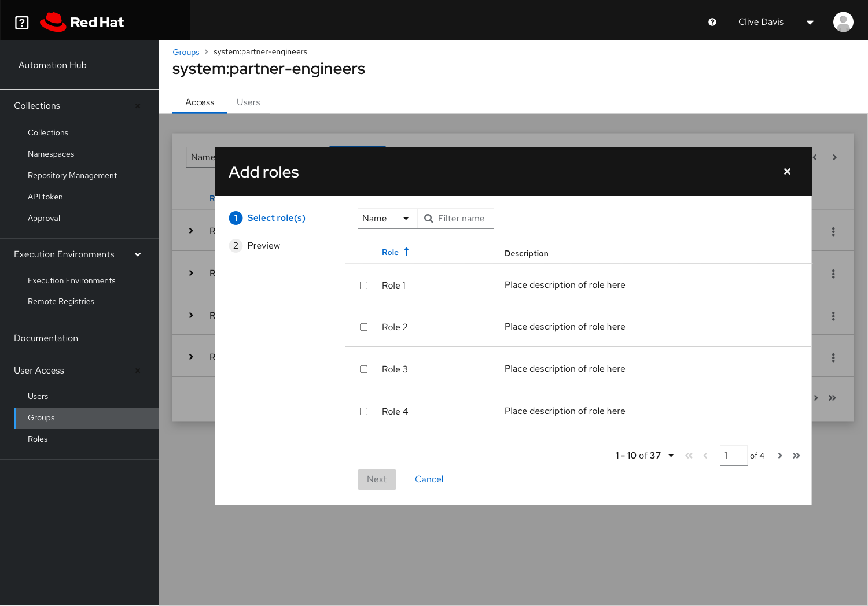This screenshot has width=868, height=606.
Task: Click next page arrow in background top pagination
Action: pos(834,157)
